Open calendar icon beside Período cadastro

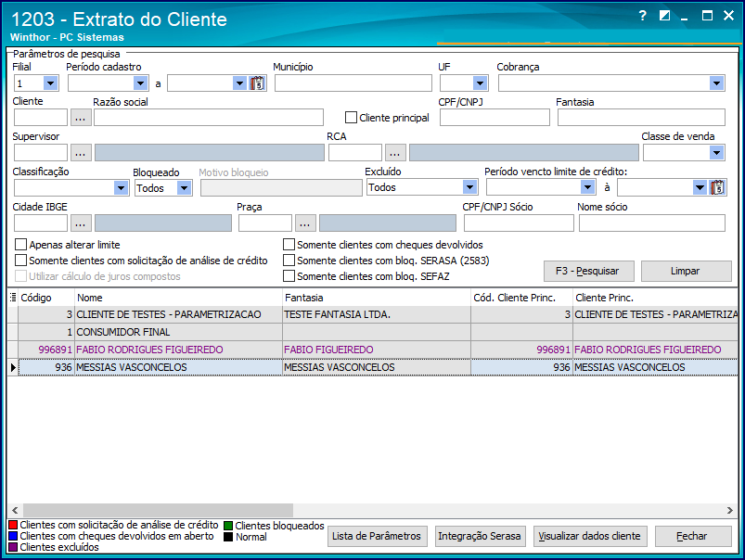point(257,83)
